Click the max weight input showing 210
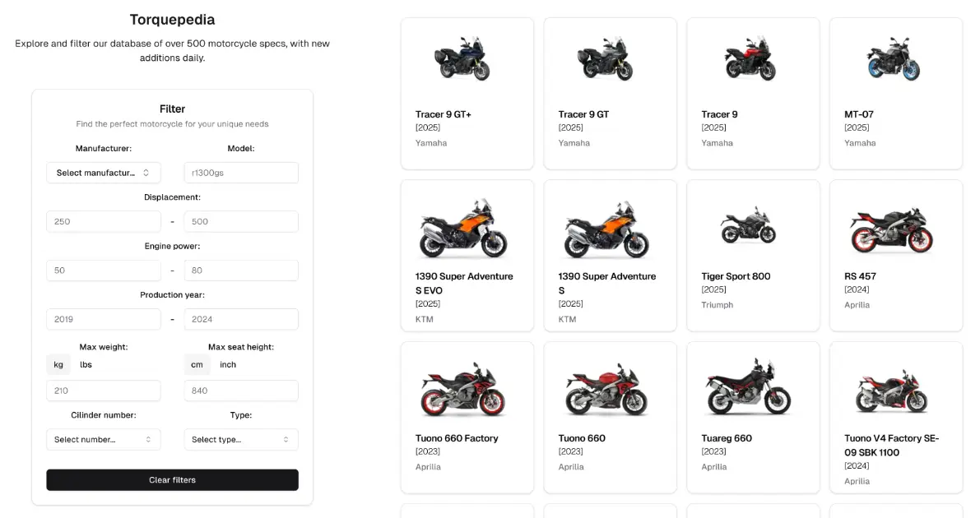 pos(103,391)
